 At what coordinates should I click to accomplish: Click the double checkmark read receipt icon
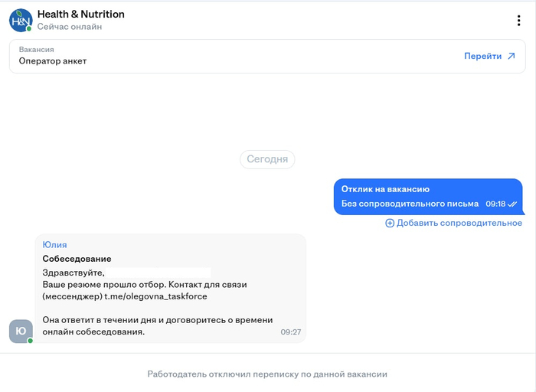coord(512,204)
